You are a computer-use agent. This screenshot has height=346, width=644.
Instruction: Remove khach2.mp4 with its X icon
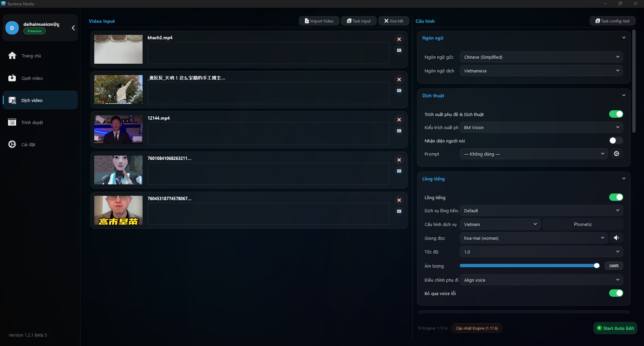pos(399,39)
